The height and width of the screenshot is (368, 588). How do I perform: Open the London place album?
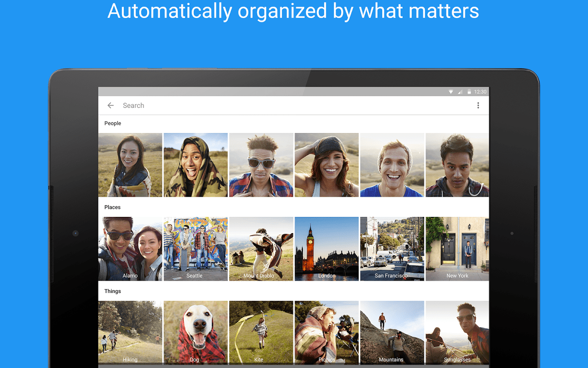tap(326, 249)
